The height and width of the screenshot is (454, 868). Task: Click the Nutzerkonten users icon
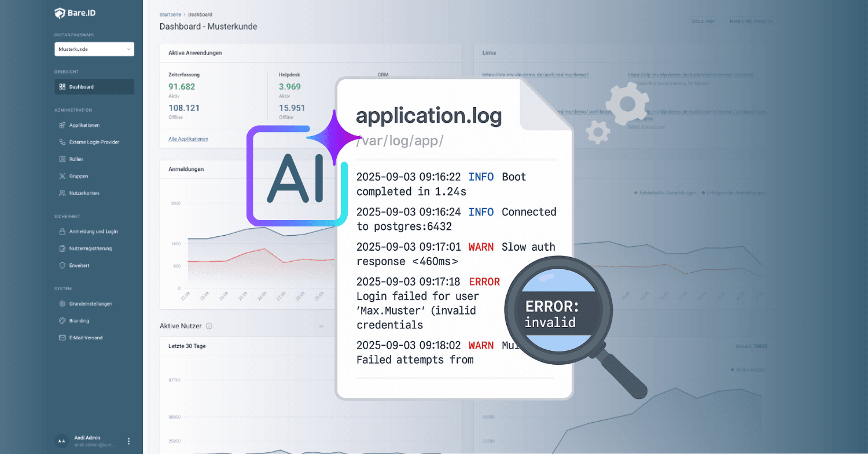click(x=62, y=193)
